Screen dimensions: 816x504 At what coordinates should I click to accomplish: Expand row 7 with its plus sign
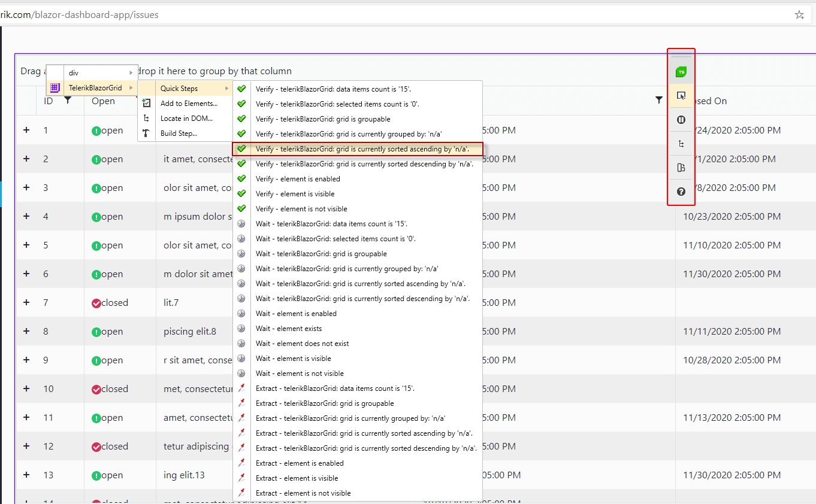(26, 302)
